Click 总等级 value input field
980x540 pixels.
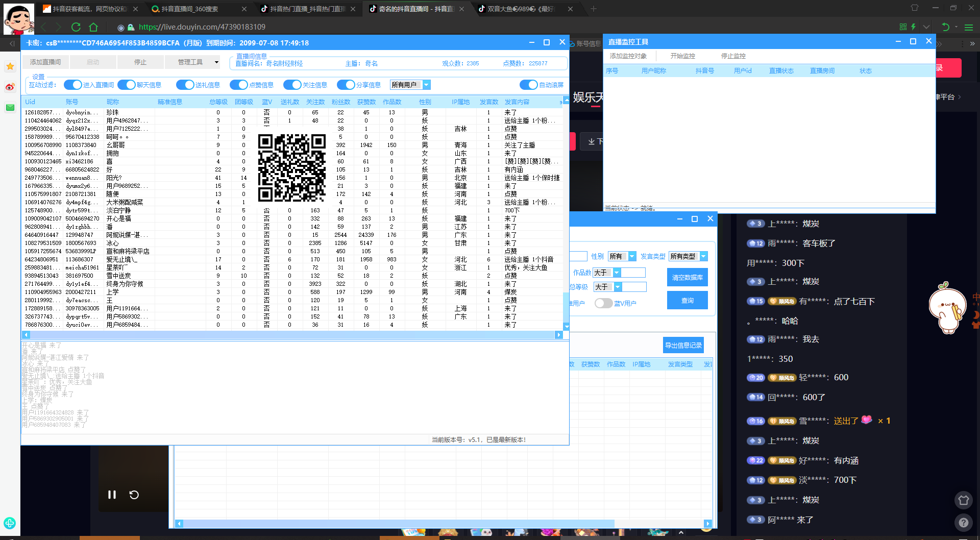[634, 287]
